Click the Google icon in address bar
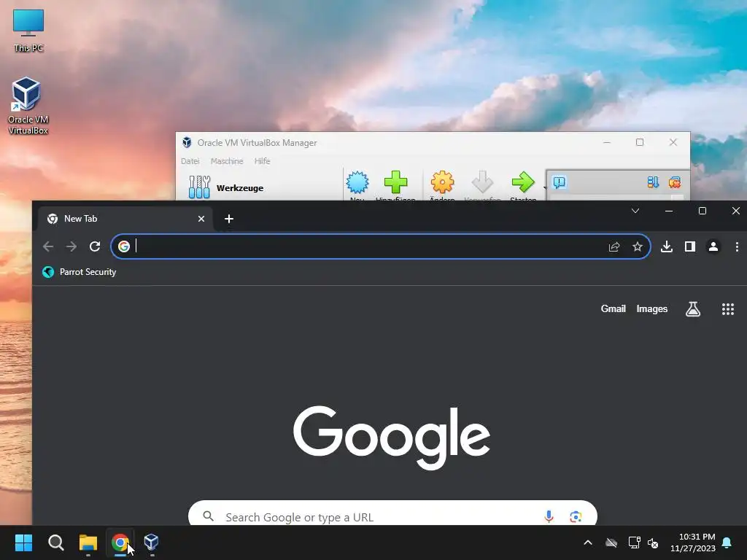The width and height of the screenshot is (747, 560). (124, 246)
